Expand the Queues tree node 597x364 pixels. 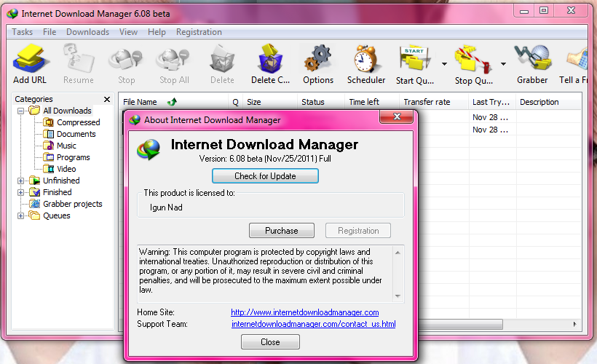(x=21, y=216)
